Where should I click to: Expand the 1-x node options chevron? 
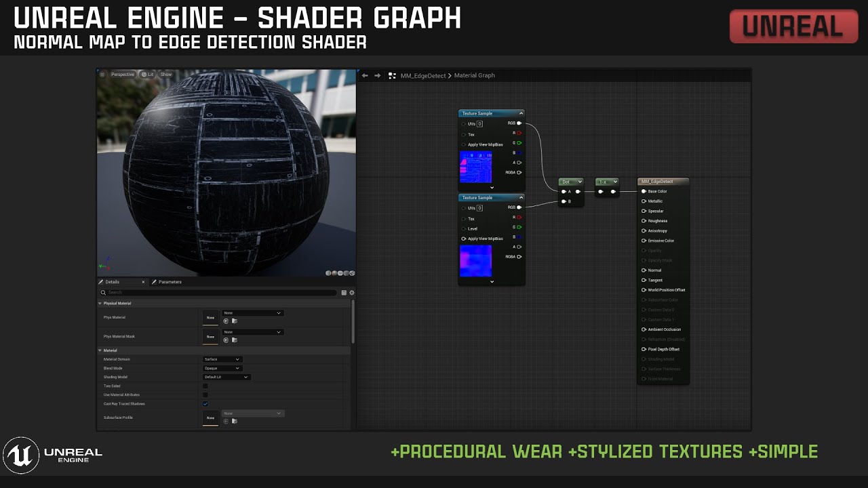click(x=615, y=182)
